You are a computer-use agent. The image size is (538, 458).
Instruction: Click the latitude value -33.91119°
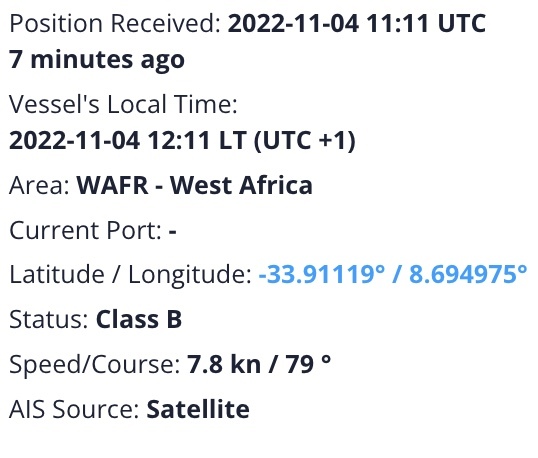[x=322, y=274]
